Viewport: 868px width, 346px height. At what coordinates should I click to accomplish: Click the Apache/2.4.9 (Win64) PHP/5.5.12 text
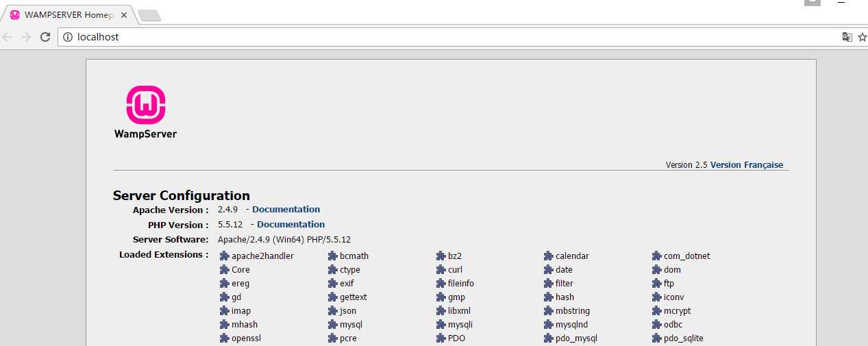(x=284, y=240)
